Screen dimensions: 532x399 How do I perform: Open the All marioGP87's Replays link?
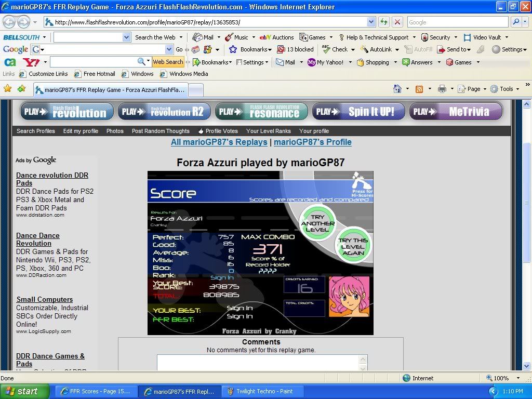tap(219, 142)
